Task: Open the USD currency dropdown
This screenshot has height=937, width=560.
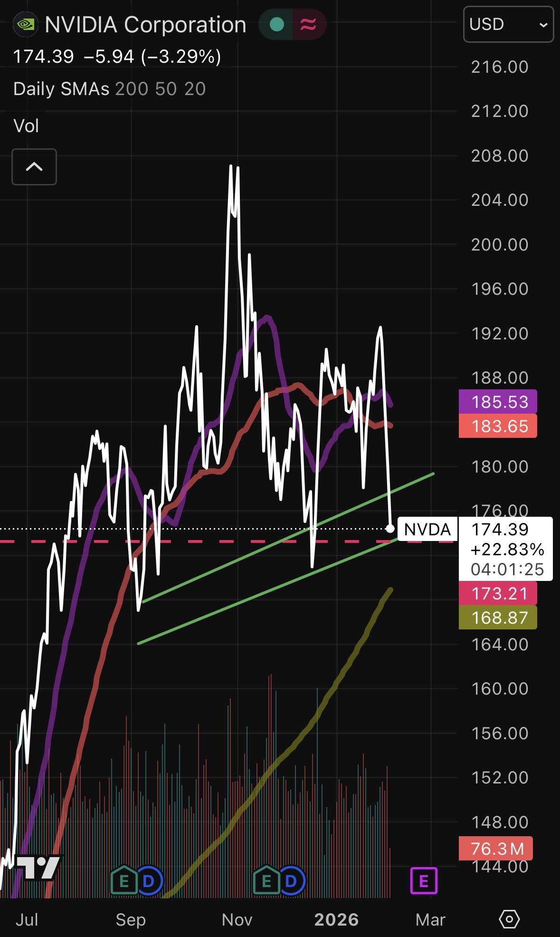Action: [508, 24]
